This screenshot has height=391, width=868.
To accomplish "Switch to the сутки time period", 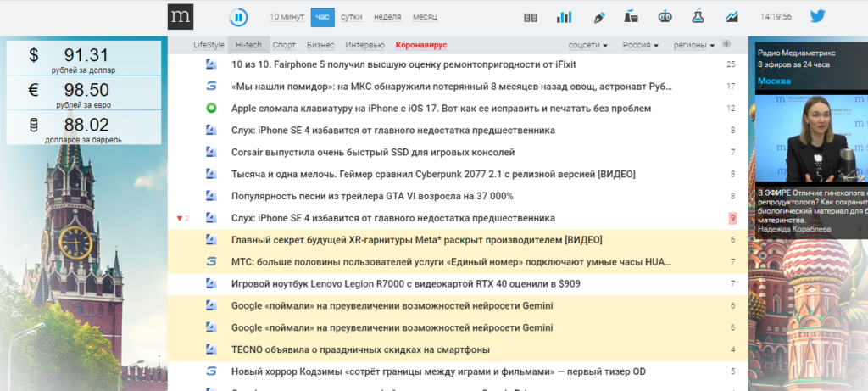I will [352, 17].
